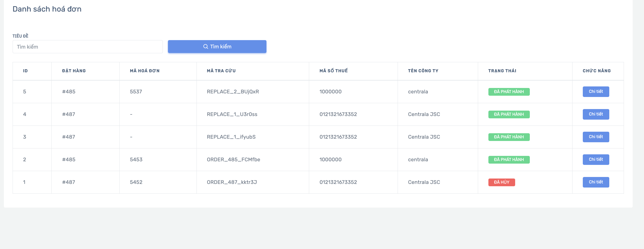Click the TRẠNG THÁI column header
Image resolution: width=644 pixels, height=249 pixels.
coord(502,71)
